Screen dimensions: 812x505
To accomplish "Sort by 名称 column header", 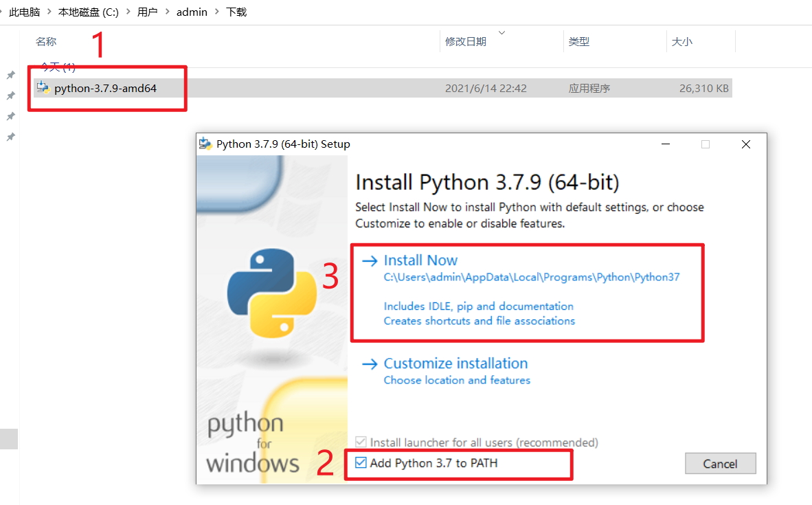I will click(46, 41).
